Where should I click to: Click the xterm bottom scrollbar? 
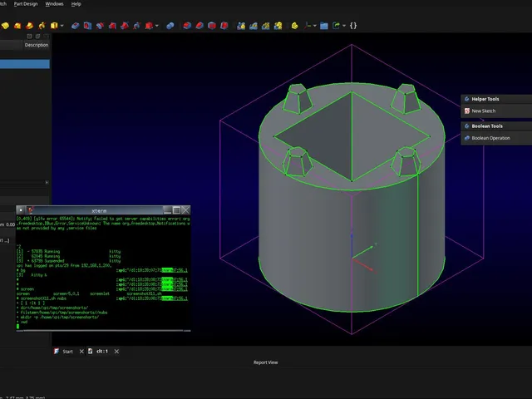click(x=103, y=331)
